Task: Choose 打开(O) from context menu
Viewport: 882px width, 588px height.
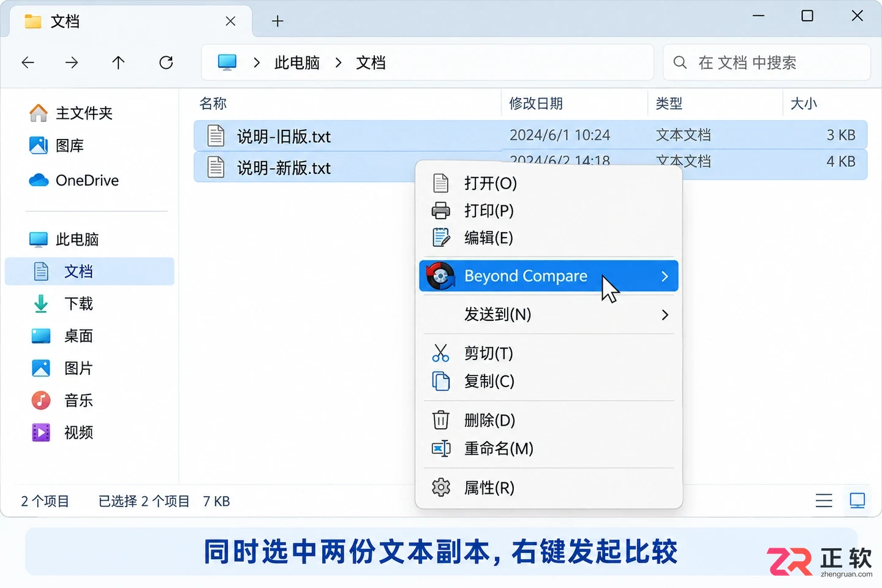Action: coord(549,183)
